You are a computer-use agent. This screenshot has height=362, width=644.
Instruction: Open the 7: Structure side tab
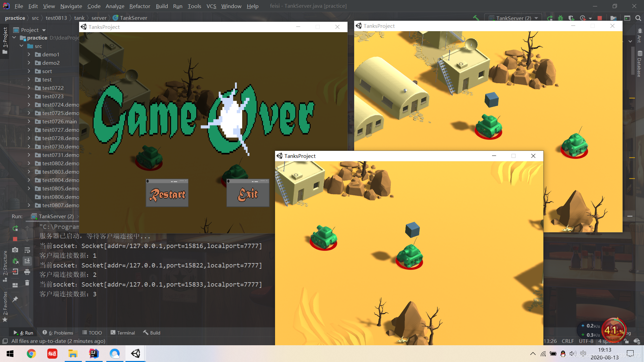click(x=5, y=266)
